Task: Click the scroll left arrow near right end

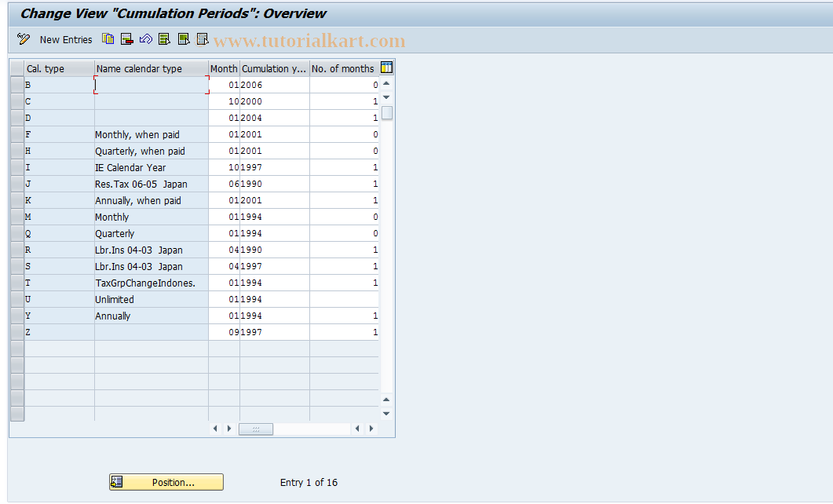Action: (357, 429)
